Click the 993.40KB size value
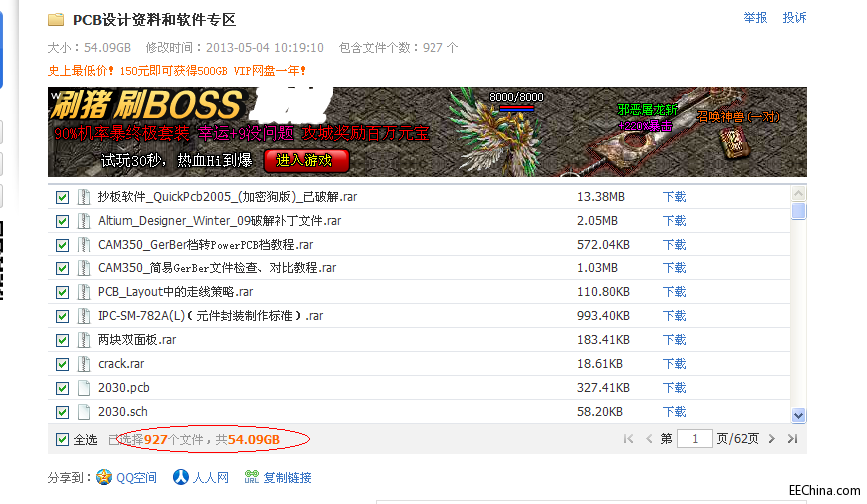The height and width of the screenshot is (504, 867). point(603,316)
